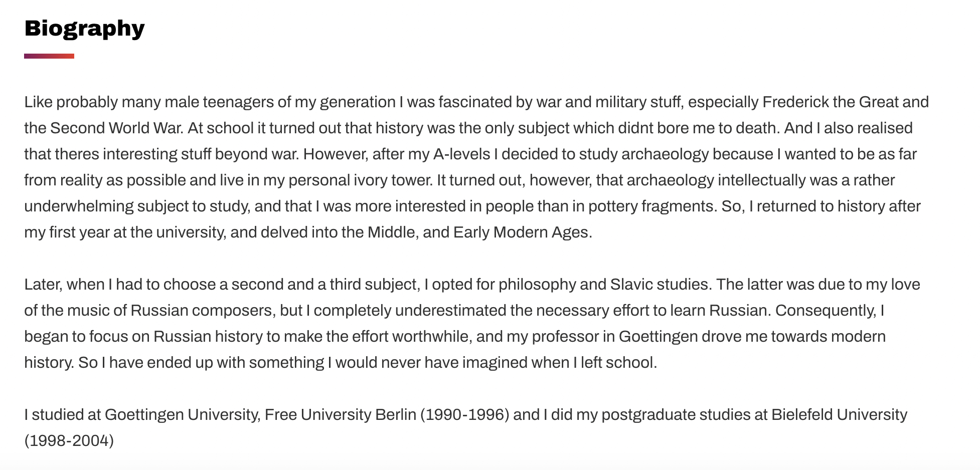This screenshot has height=470, width=980.
Task: Click the date range "(1998-2004)"
Action: tap(69, 441)
